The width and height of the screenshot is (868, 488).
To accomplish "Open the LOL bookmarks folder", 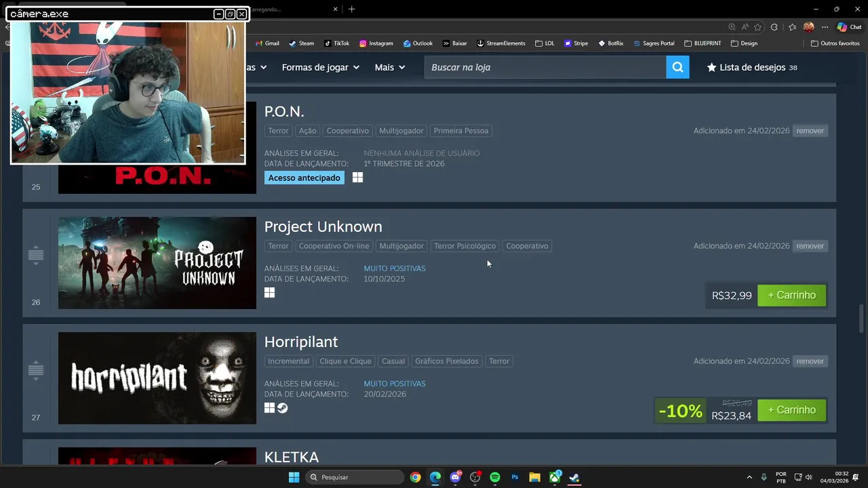I will [x=545, y=43].
